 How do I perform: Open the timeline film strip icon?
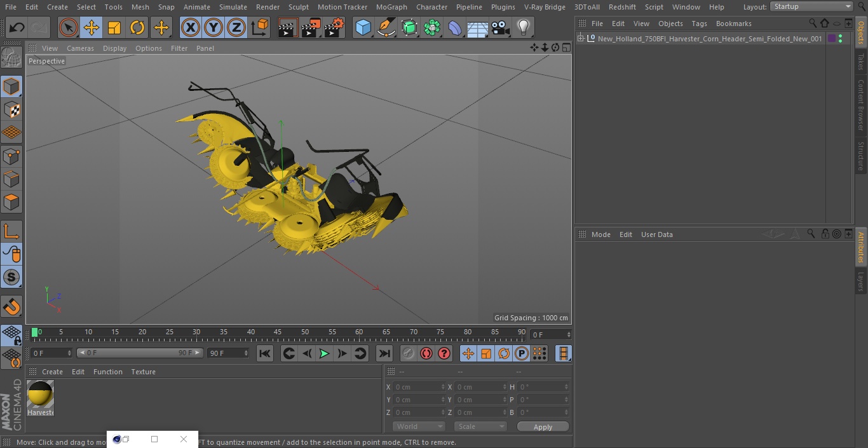[563, 353]
